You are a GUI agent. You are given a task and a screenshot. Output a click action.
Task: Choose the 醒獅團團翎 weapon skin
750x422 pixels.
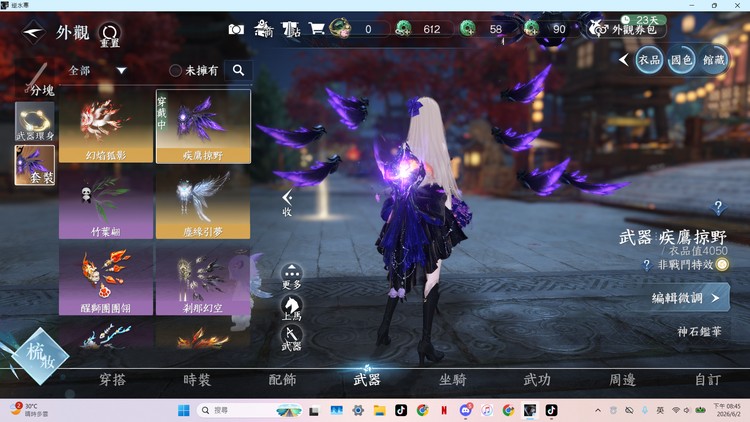106,278
